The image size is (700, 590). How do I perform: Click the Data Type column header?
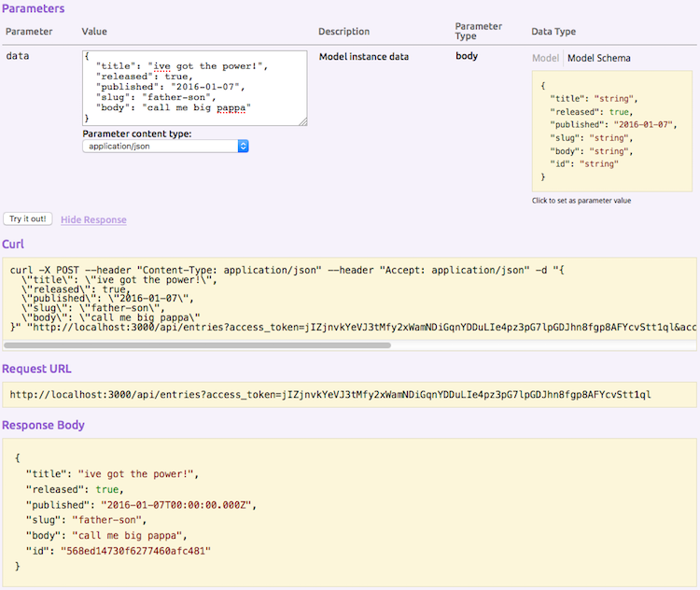pyautogui.click(x=553, y=31)
